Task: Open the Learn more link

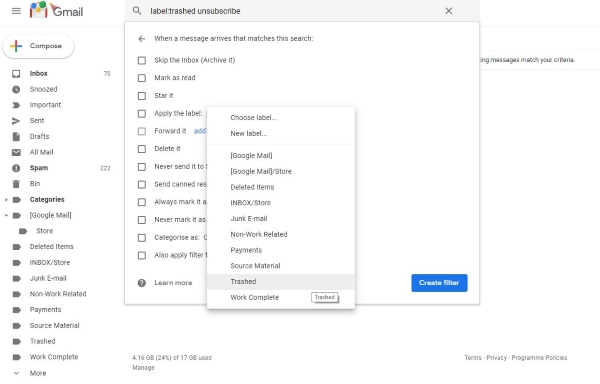Action: point(173,283)
